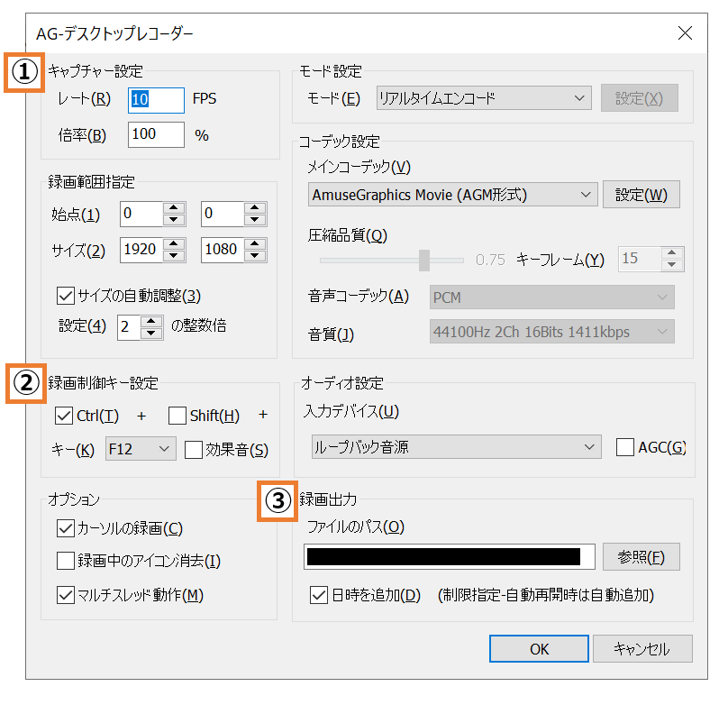
Task: Increase キーフレーム(Y) value with up arrow
Action: (x=671, y=252)
